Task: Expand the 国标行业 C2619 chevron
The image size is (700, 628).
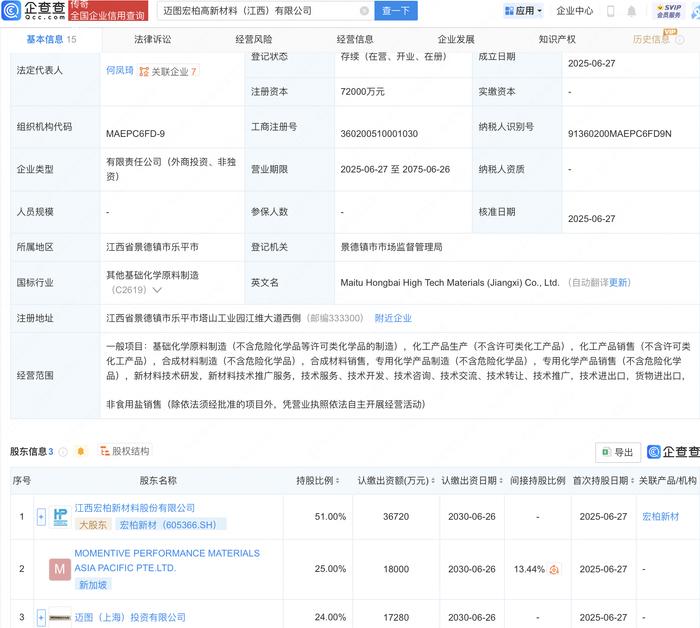Action: (x=157, y=290)
